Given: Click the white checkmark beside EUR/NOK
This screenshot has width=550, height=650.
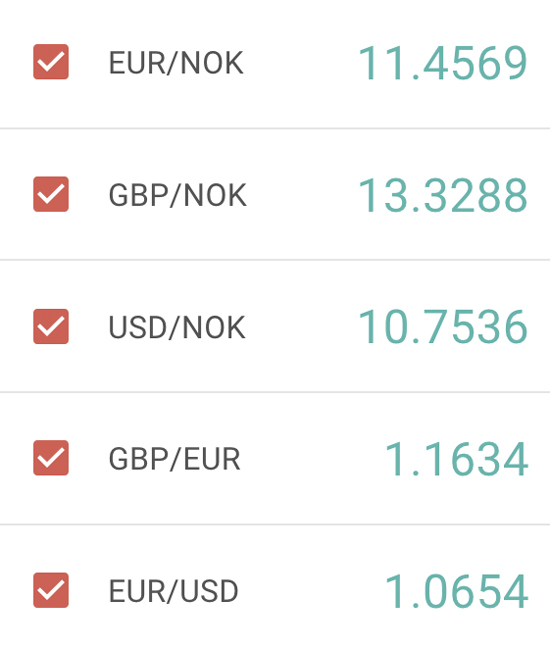Looking at the screenshot, I should click(51, 62).
